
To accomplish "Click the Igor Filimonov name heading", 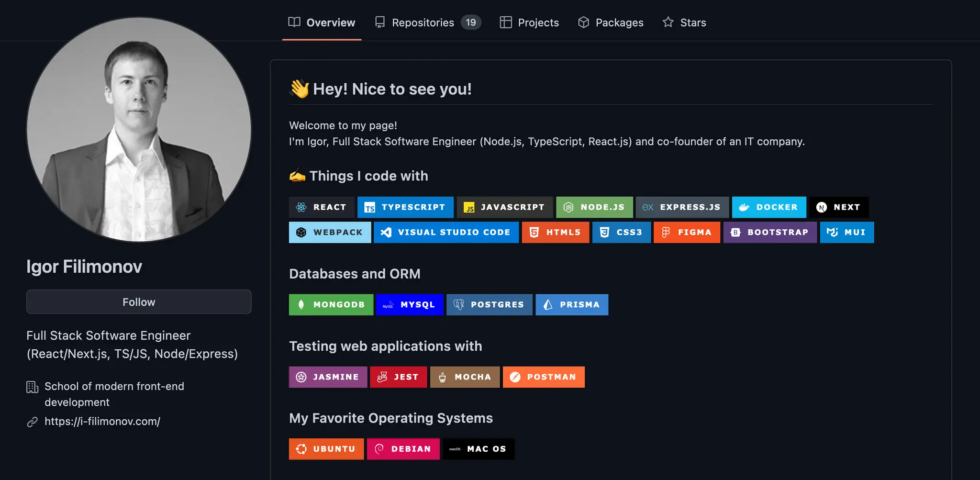I will tap(84, 266).
